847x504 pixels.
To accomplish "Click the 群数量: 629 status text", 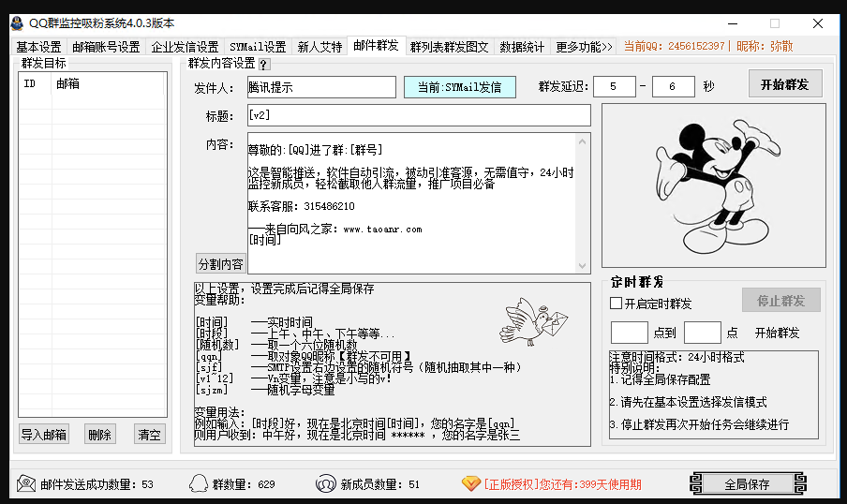I will (x=244, y=484).
